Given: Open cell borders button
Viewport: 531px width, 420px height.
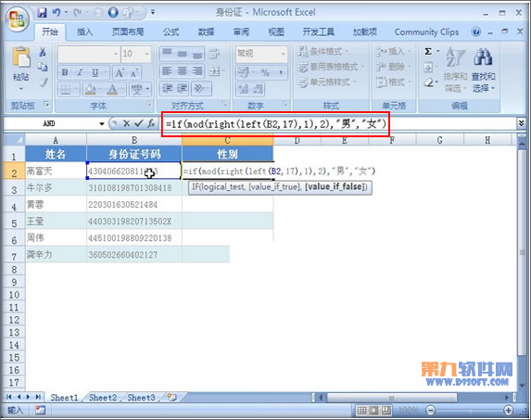Looking at the screenshot, I should tap(66, 90).
